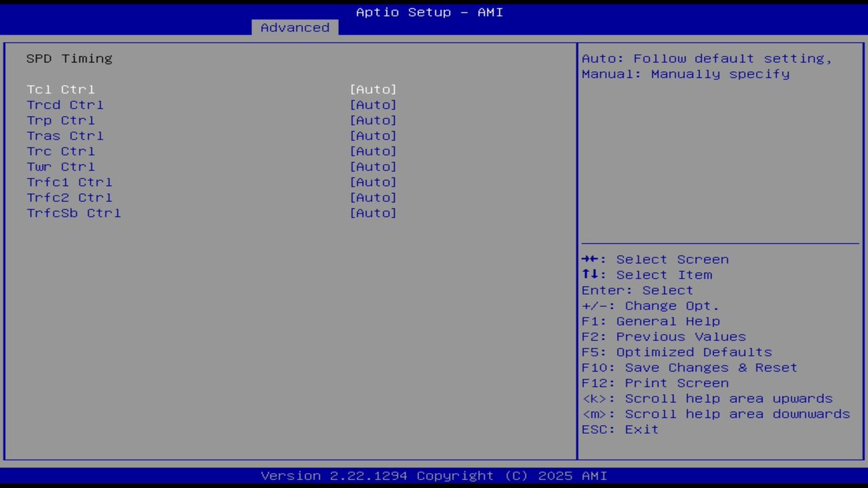868x488 pixels.
Task: Open the Trc Ctrl option list
Action: 373,151
